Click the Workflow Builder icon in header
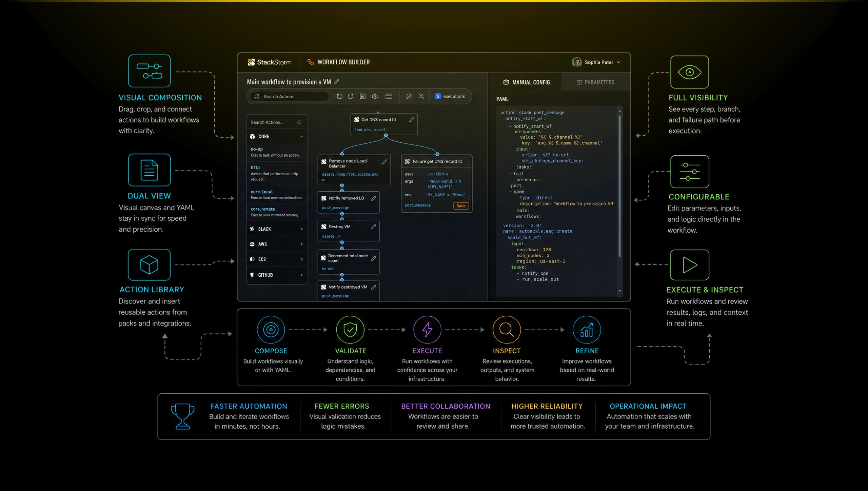 [310, 62]
